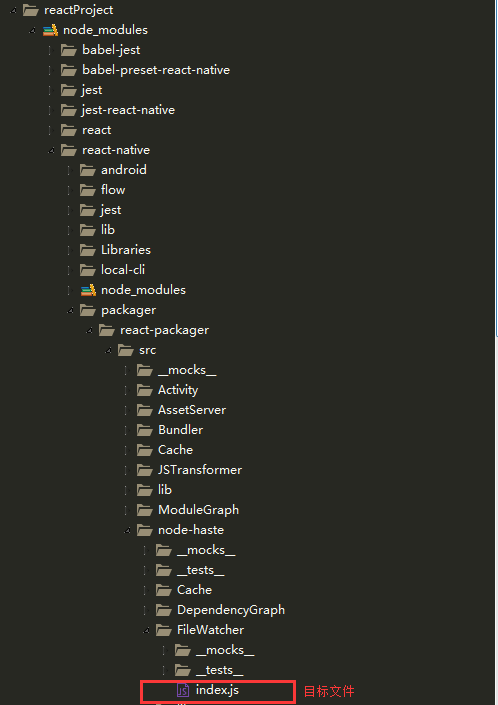Collapse the reactProject root node
Image resolution: width=498 pixels, height=705 pixels.
13,10
